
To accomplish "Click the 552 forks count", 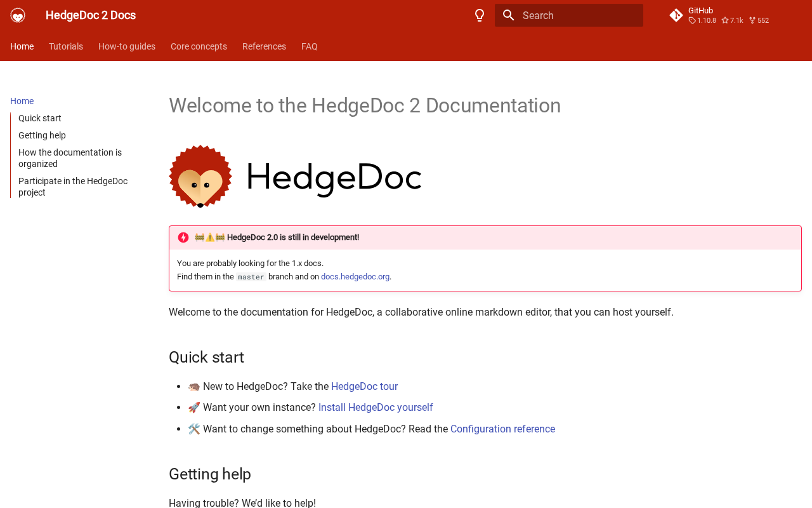I will pyautogui.click(x=759, y=20).
